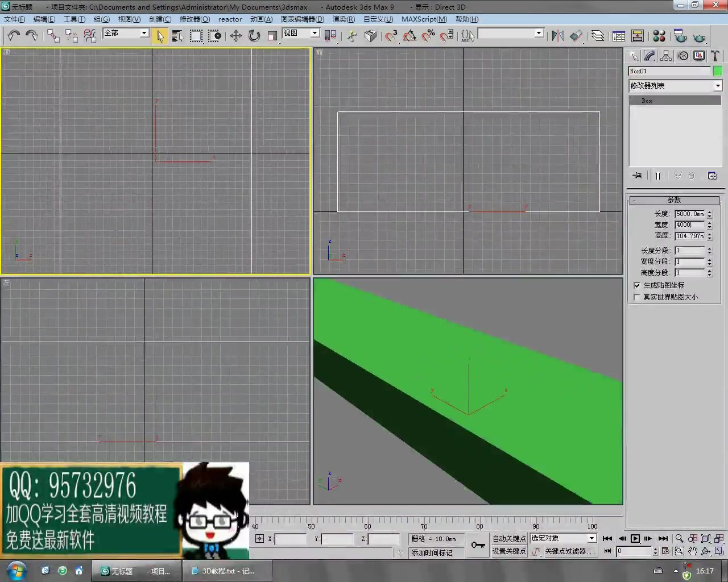Activate the Pan hand tool
This screenshot has height=582, width=728.
click(693, 551)
